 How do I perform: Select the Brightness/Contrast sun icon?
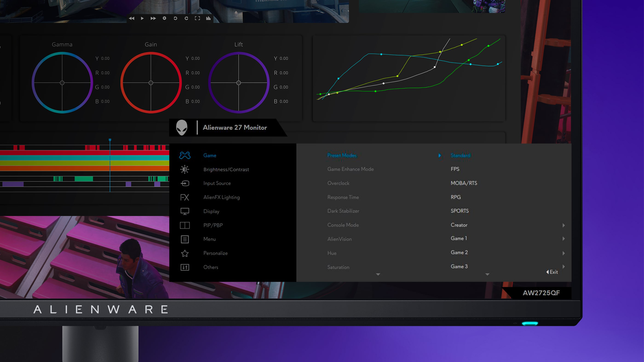click(x=185, y=169)
